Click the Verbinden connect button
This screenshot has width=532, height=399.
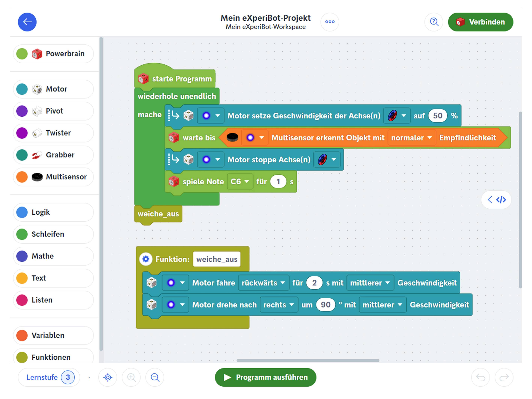point(480,22)
